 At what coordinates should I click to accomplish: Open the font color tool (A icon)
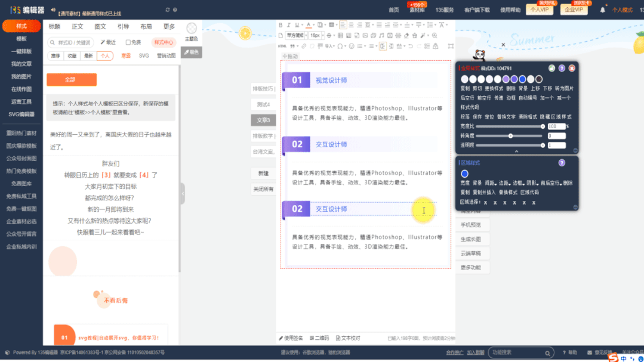[309, 25]
